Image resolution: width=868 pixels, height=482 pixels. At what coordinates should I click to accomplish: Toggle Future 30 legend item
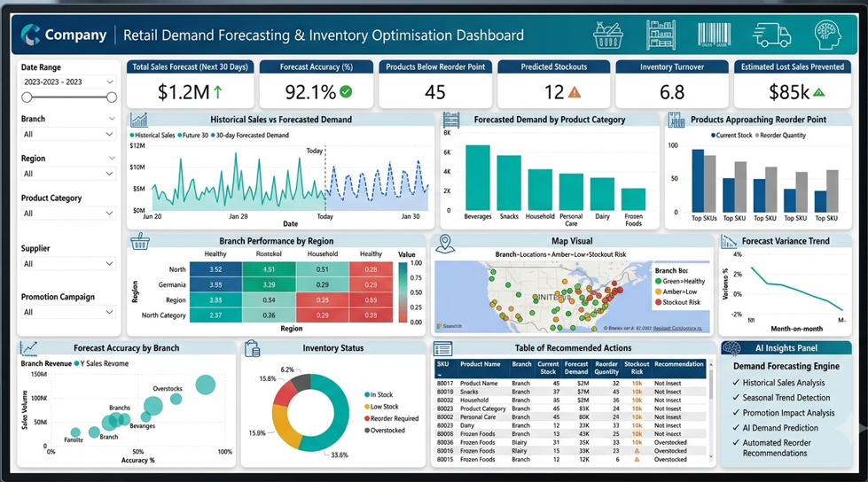click(193, 135)
